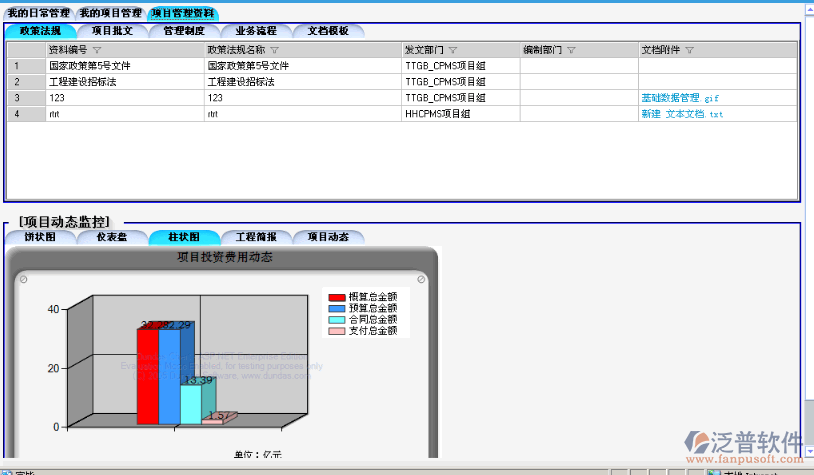Select row header number 4

[26, 114]
